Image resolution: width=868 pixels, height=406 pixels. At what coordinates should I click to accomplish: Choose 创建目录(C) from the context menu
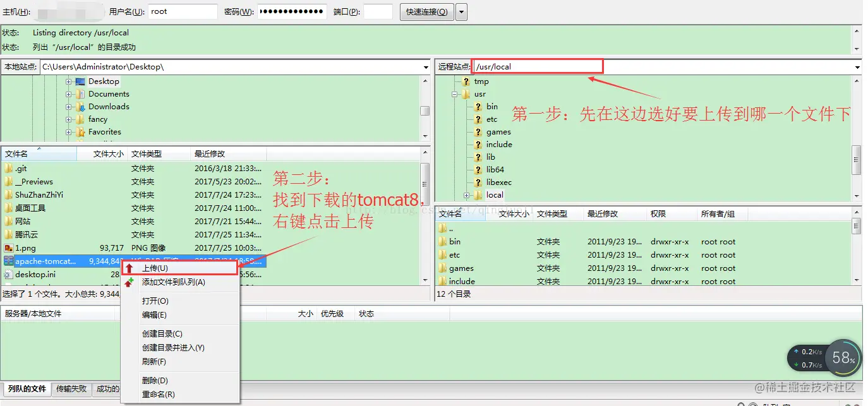tap(180, 334)
